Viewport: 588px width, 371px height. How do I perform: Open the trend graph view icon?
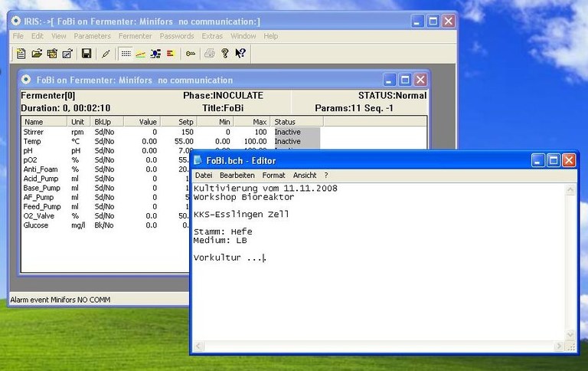(x=141, y=54)
